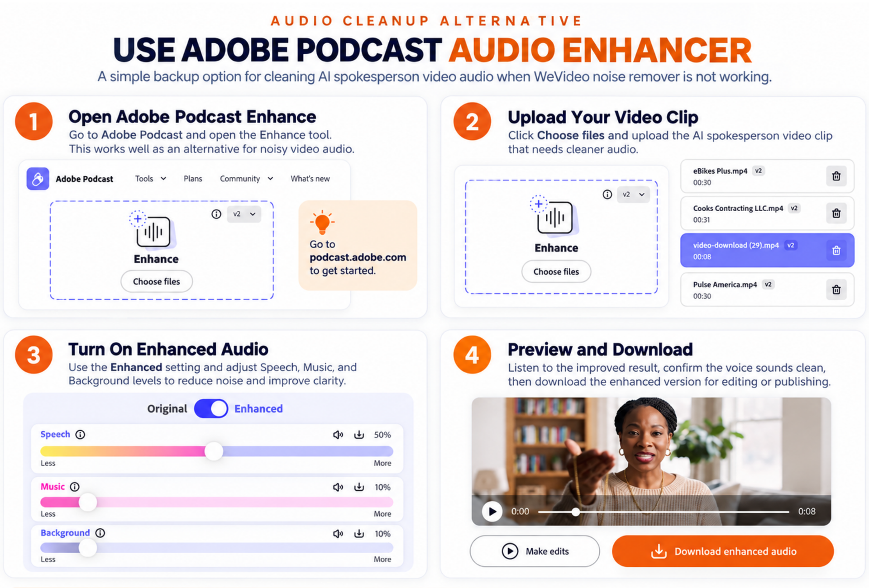Image resolution: width=869 pixels, height=588 pixels.
Task: Click the 0:08 video duration label
Action: point(807,512)
